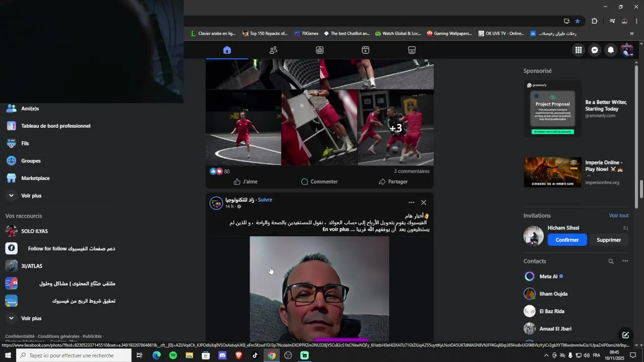This screenshot has height=362, width=644.
Task: Open professional dashboard icon in top navigation
Action: pos(319,50)
